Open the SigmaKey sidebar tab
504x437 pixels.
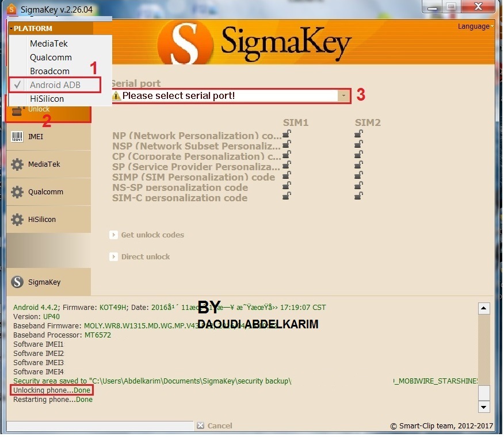(48, 282)
